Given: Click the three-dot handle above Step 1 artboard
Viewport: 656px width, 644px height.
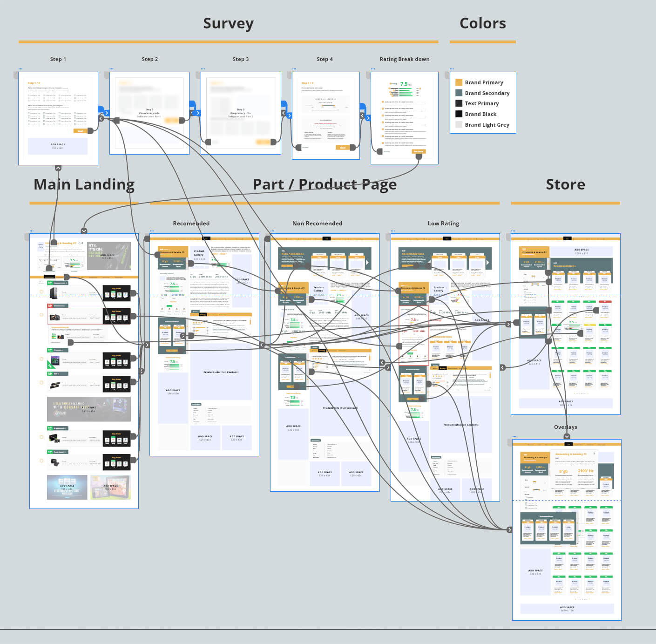Looking at the screenshot, I should 20,69.
